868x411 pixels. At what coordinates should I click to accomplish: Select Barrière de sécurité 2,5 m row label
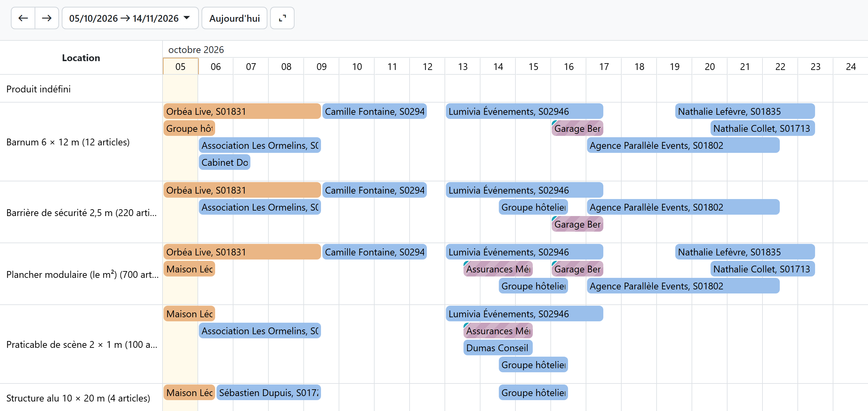pyautogui.click(x=81, y=213)
